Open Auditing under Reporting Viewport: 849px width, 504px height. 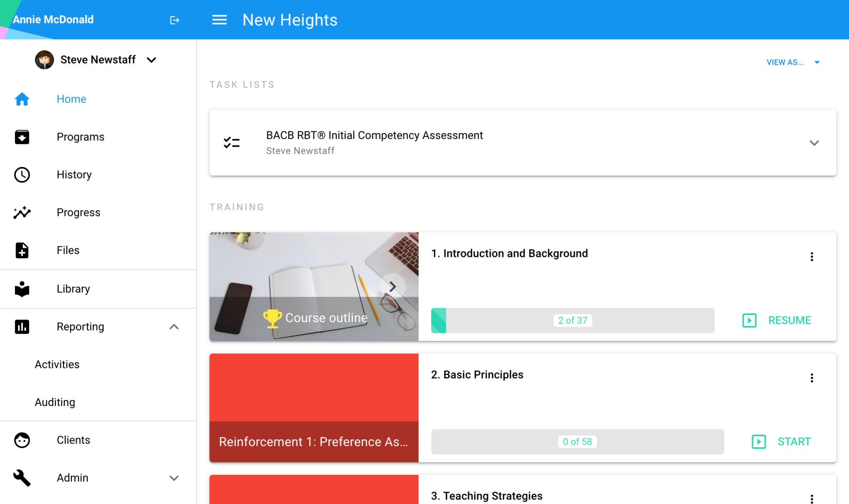click(55, 402)
